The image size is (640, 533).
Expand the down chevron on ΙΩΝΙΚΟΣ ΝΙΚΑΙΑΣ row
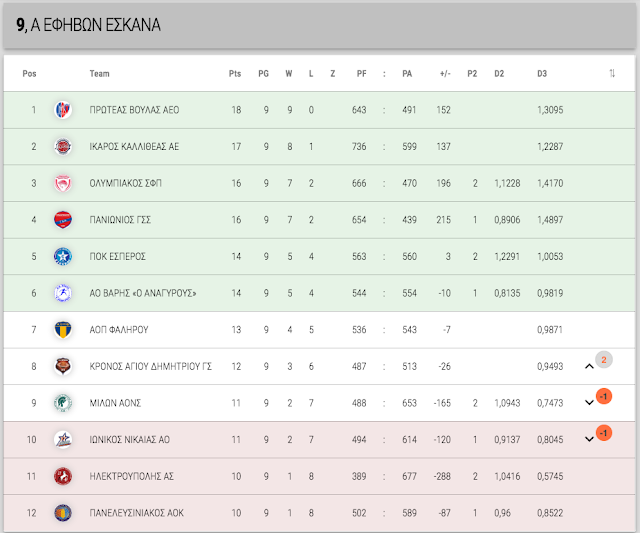pyautogui.click(x=589, y=440)
